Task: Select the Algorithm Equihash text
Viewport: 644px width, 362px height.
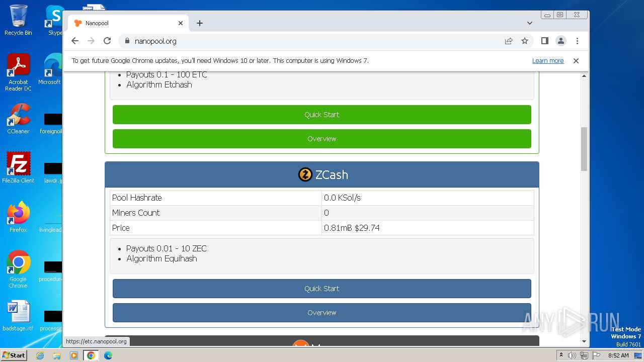Action: point(162,258)
